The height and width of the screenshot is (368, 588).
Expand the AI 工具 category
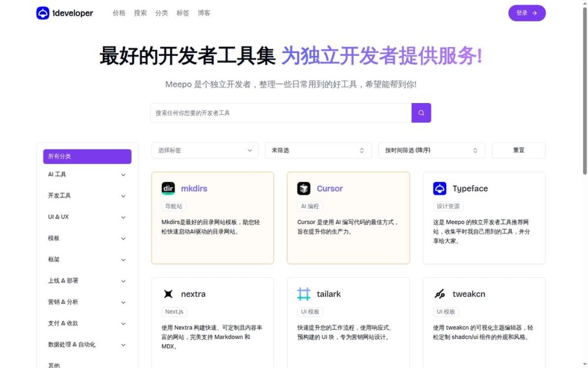tap(87, 175)
